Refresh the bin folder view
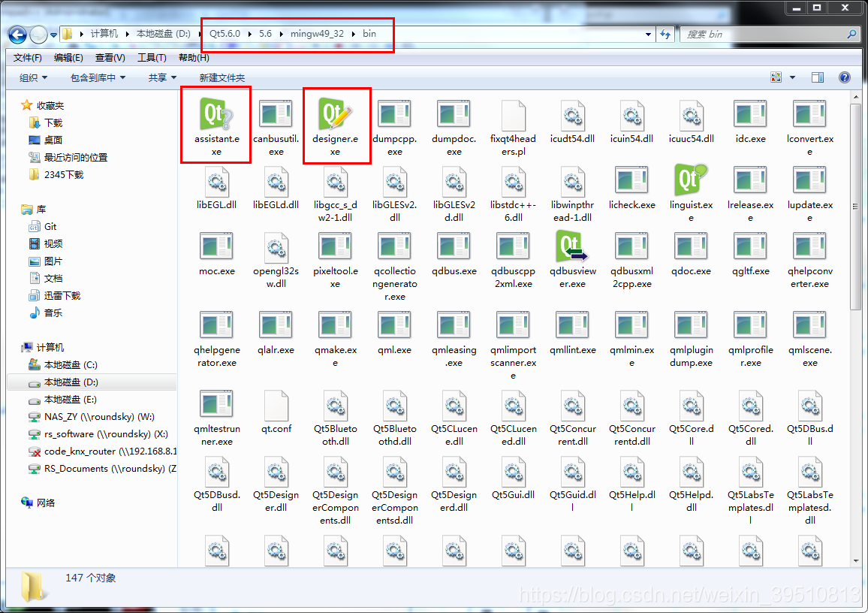This screenshot has height=613, width=868. pos(665,35)
